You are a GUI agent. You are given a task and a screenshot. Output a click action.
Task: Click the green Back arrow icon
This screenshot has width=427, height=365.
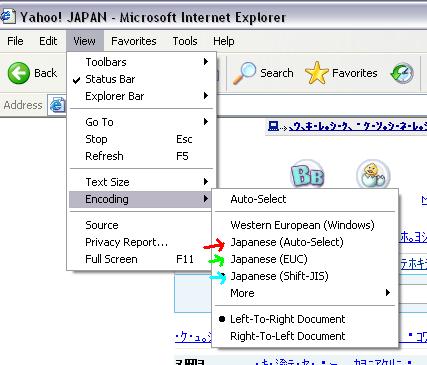18,73
